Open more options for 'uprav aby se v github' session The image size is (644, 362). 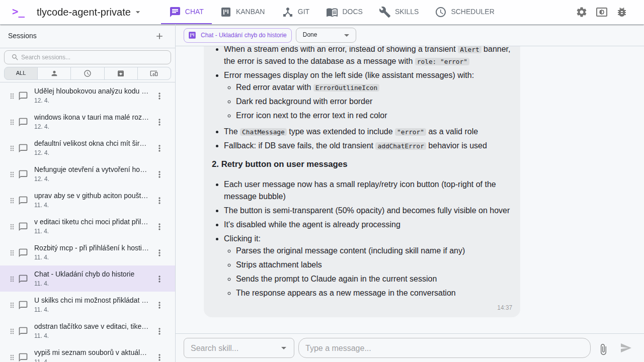click(x=159, y=201)
